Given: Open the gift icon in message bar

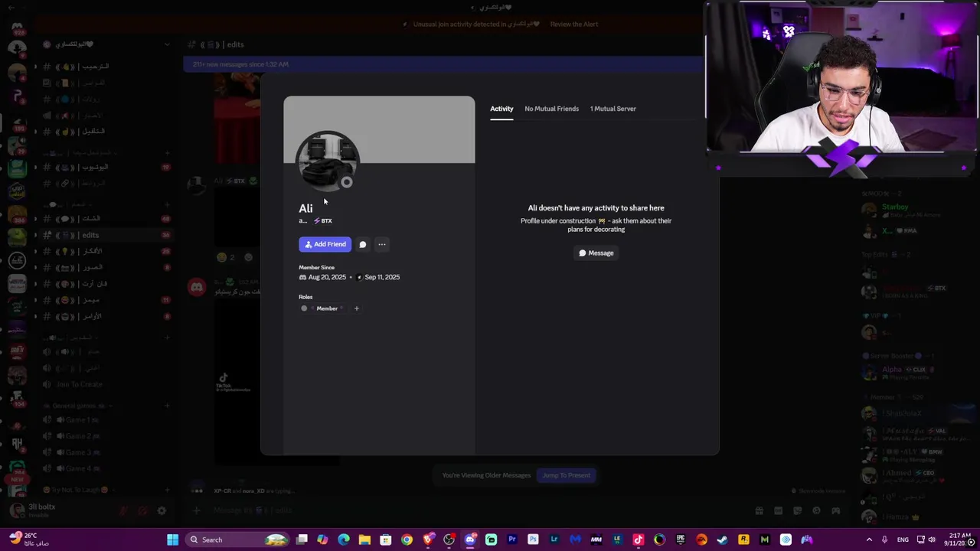Looking at the screenshot, I should 759,510.
